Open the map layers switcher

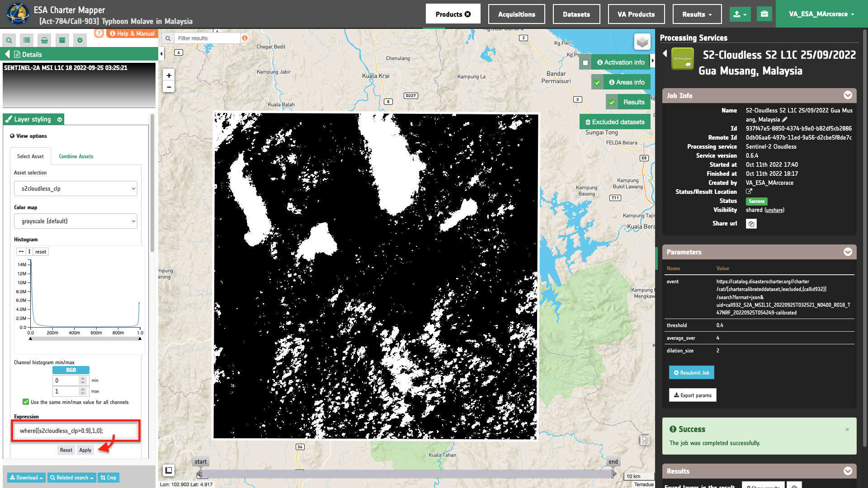click(642, 42)
